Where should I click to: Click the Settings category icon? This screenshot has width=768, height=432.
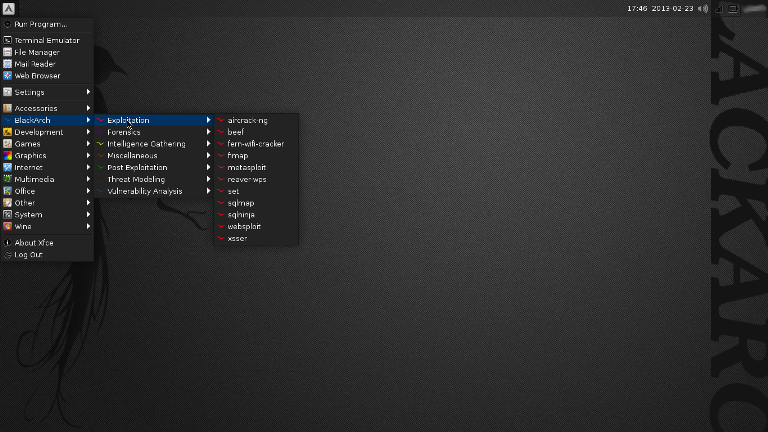point(7,92)
